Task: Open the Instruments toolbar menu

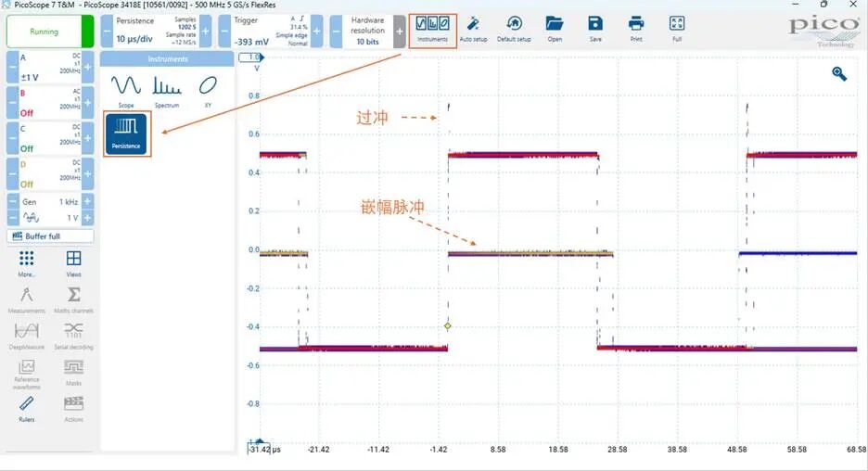Action: pyautogui.click(x=432, y=30)
